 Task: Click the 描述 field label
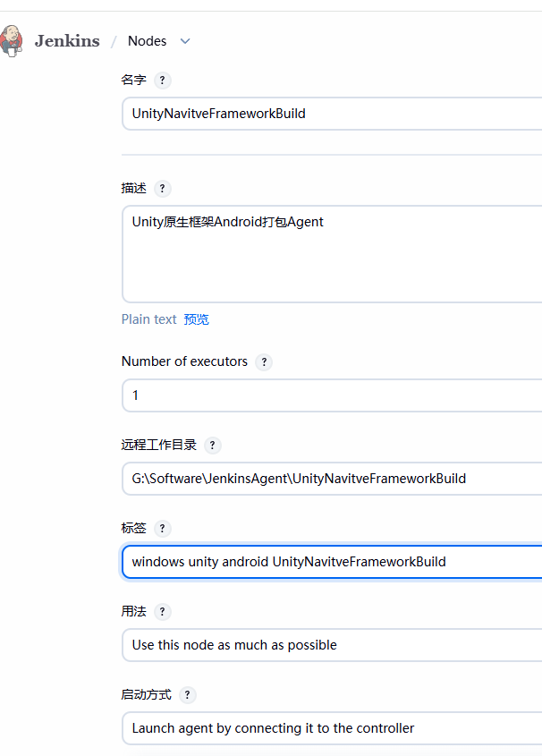(133, 189)
